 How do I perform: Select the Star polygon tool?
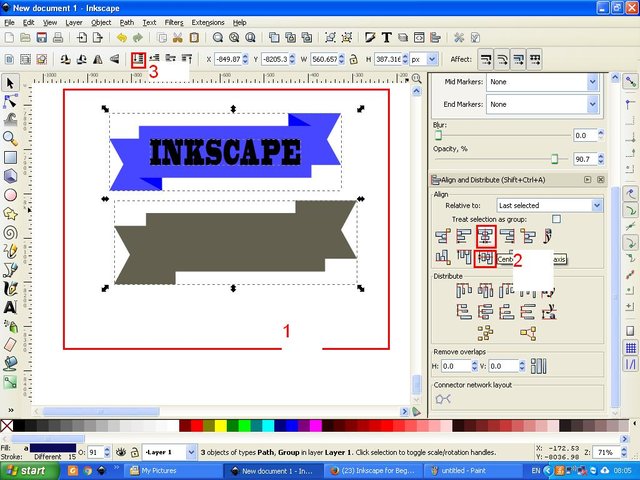tap(10, 213)
